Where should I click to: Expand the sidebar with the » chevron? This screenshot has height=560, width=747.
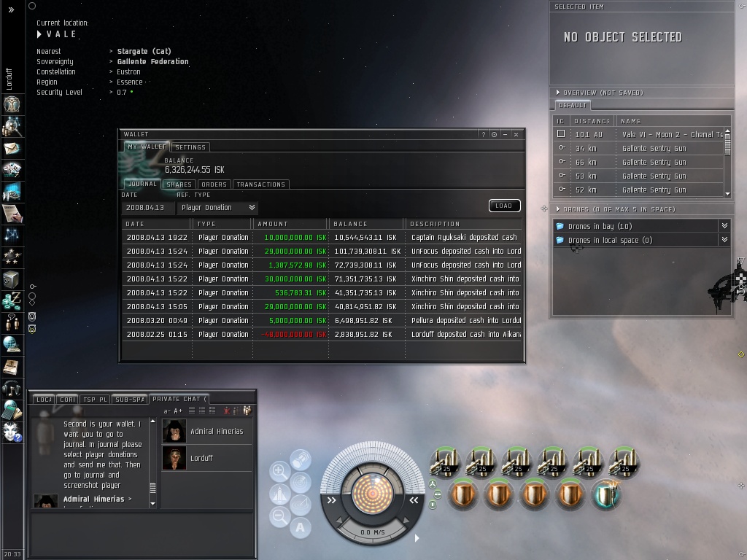pos(12,9)
